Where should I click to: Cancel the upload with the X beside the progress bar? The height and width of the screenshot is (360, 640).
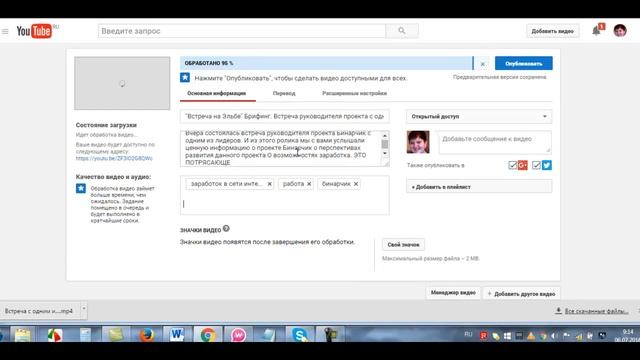coord(482,64)
